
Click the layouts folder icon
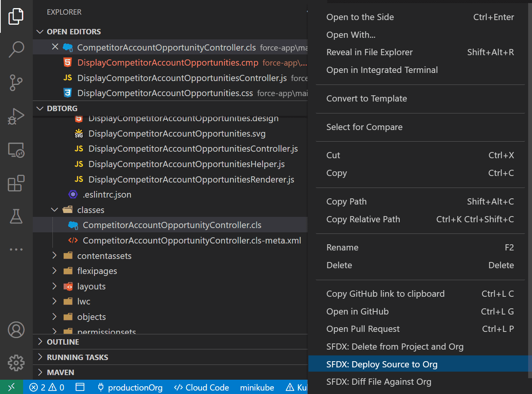click(68, 286)
